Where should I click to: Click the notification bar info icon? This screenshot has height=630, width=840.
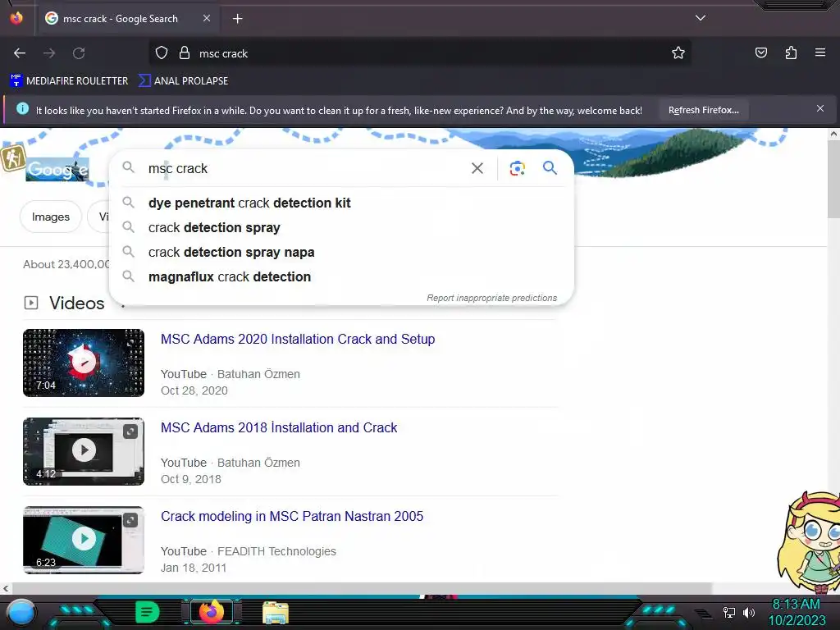click(22, 109)
